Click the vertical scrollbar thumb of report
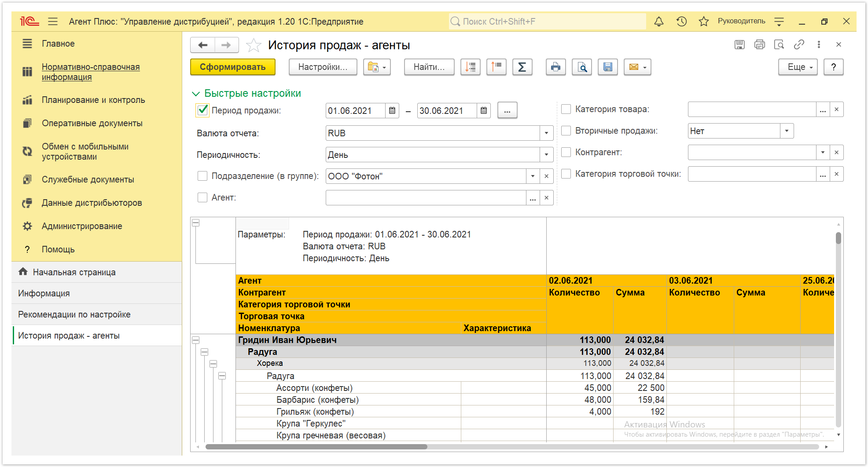Screen dimensions: 868x467 click(x=839, y=238)
